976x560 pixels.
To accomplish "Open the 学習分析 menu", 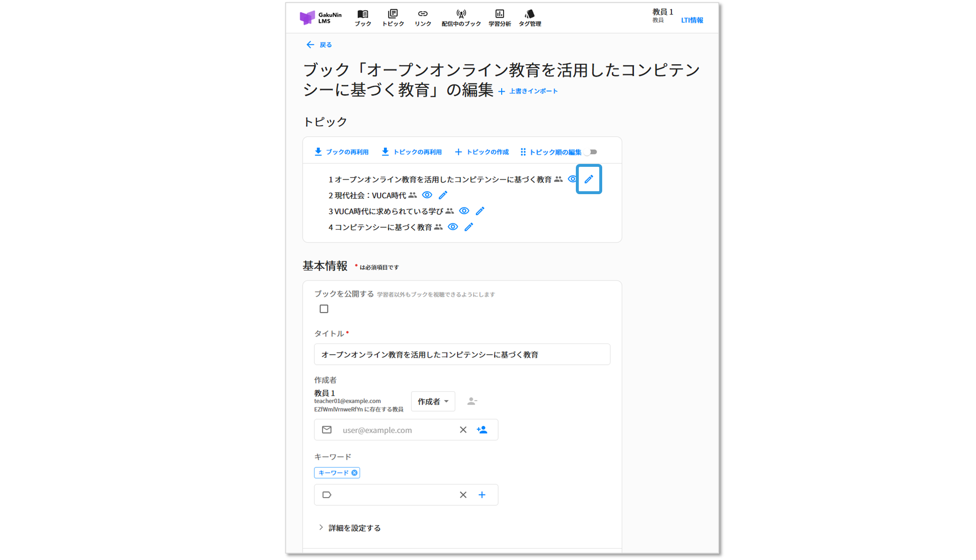I will [x=499, y=18].
